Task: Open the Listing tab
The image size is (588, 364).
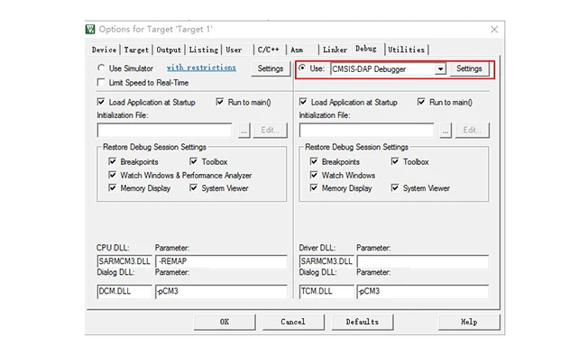Action: point(203,50)
